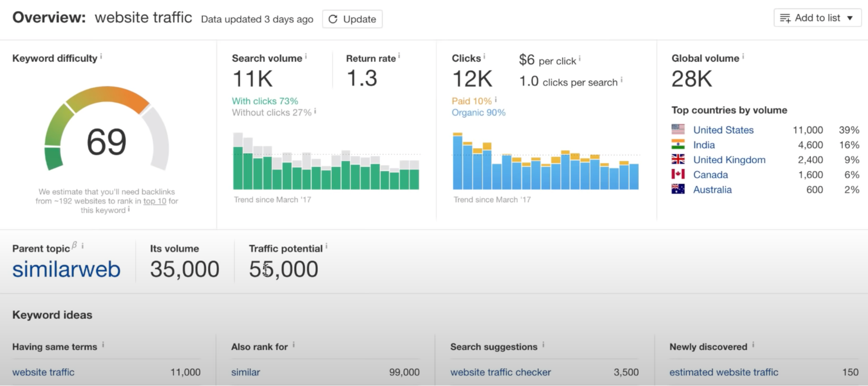Click the India flag icon

[x=678, y=144]
